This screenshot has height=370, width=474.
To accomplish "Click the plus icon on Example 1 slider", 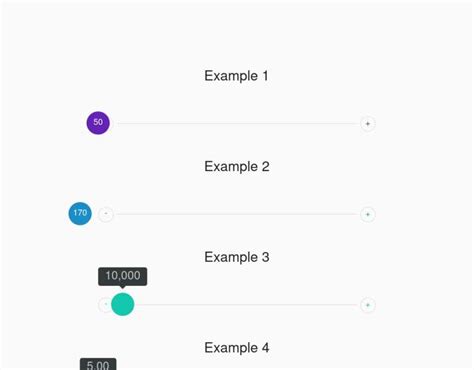I will coord(368,124).
